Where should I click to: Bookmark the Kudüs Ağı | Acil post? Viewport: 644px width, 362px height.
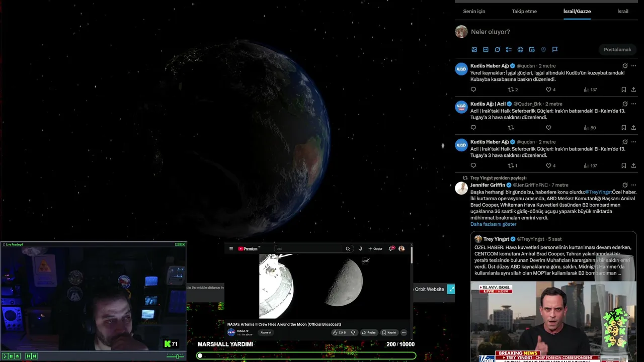coord(623,128)
